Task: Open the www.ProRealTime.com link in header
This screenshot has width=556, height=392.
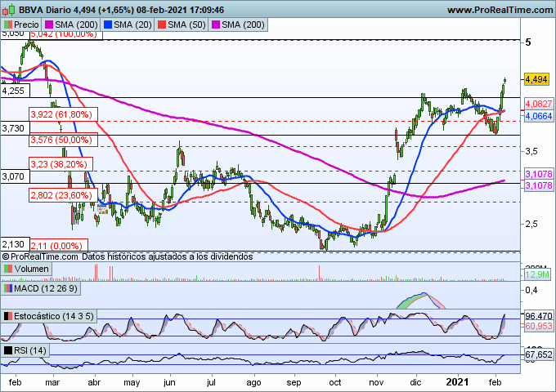Action: point(500,10)
